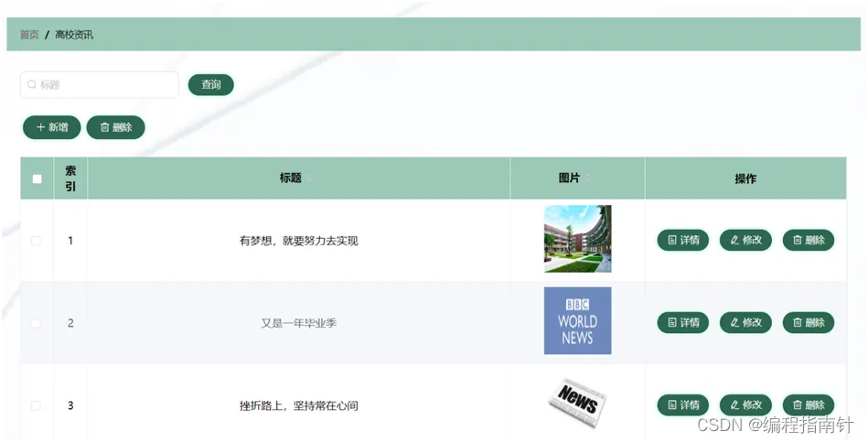Viewport: 868px width, 442px height.
Task: Click index cell 3 in the table
Action: click(x=70, y=405)
